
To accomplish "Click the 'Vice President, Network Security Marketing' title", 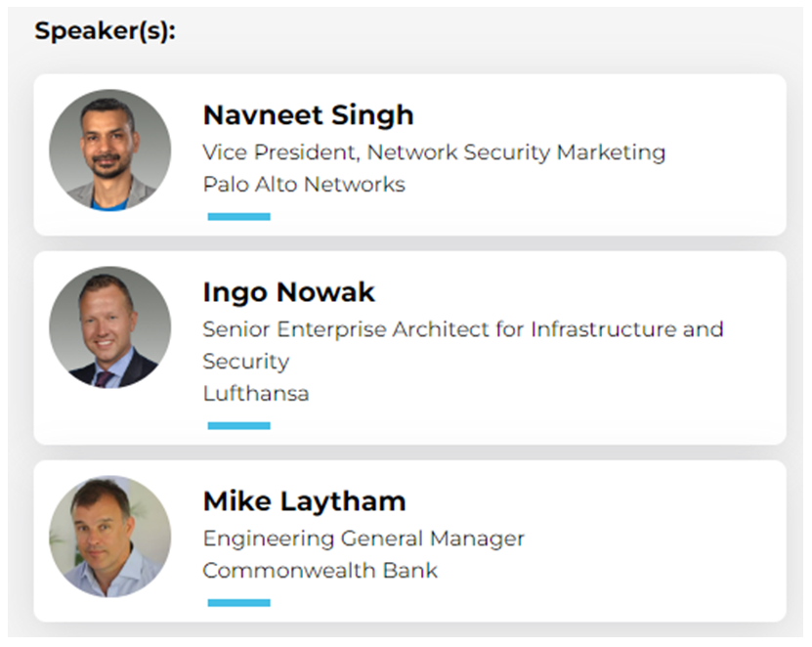I will click(x=434, y=152).
